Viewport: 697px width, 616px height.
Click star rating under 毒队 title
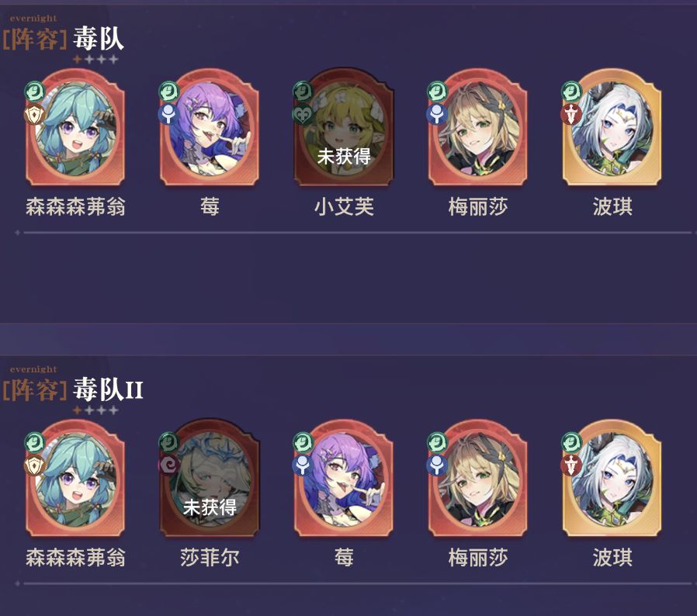coord(95,59)
